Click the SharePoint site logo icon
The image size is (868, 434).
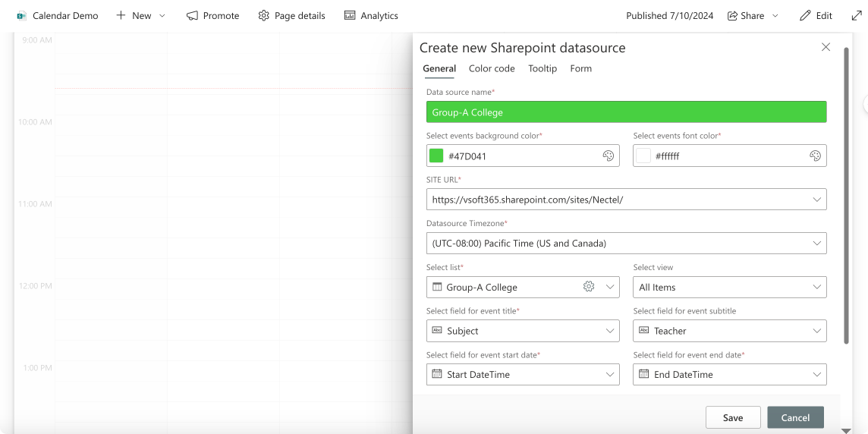[22, 15]
